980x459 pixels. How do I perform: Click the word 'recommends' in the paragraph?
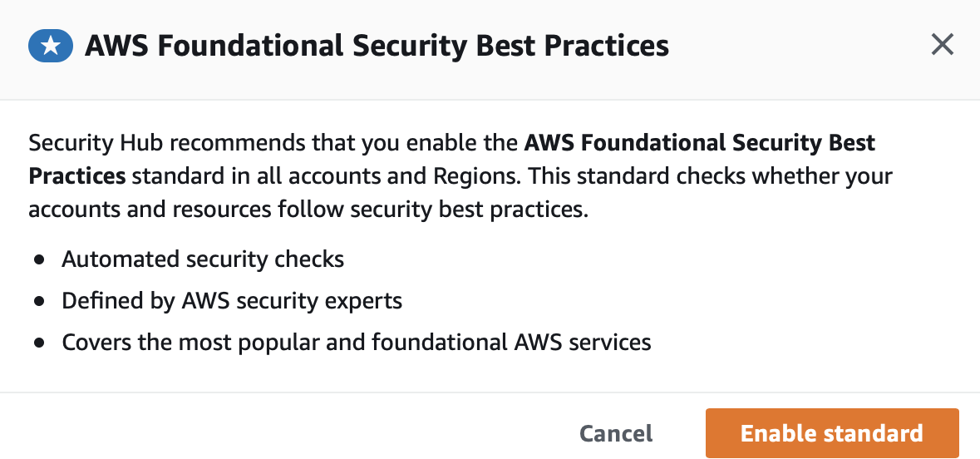point(238,143)
